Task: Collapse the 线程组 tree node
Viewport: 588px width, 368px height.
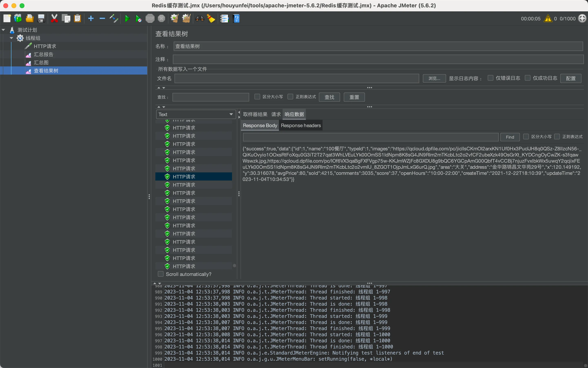Action: 11,38
